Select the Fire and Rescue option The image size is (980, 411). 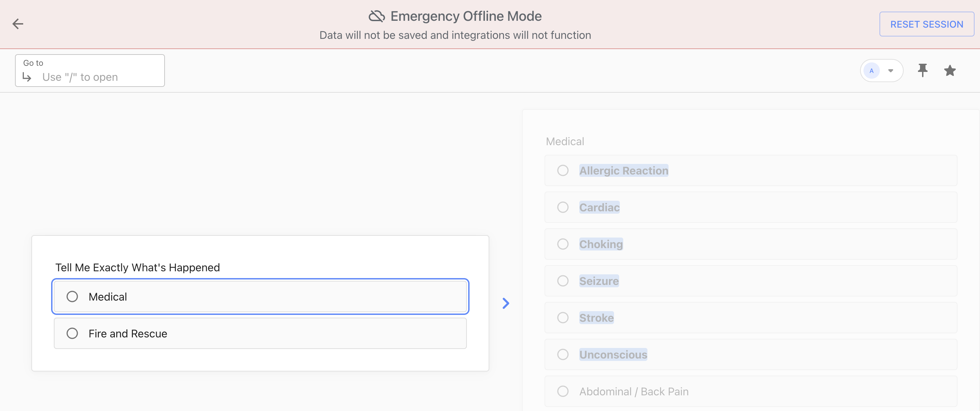[72, 333]
